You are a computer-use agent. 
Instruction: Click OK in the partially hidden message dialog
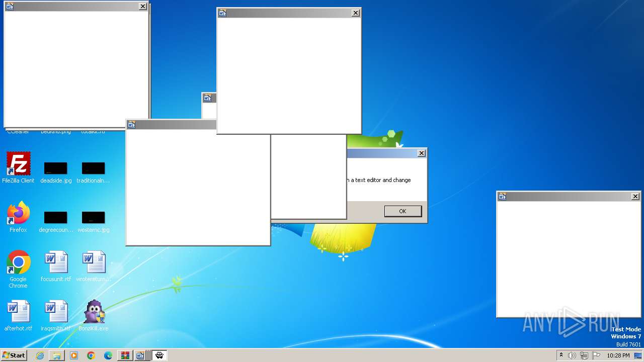(x=403, y=211)
